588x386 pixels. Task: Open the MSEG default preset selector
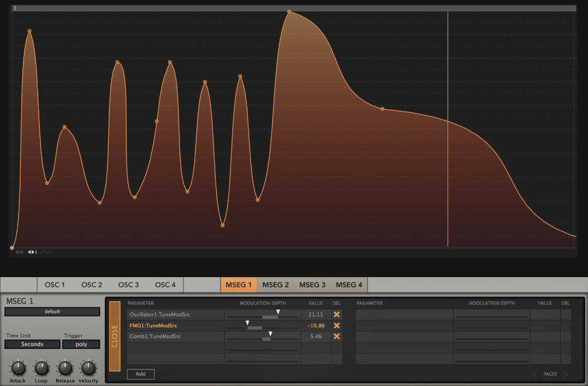click(x=52, y=312)
